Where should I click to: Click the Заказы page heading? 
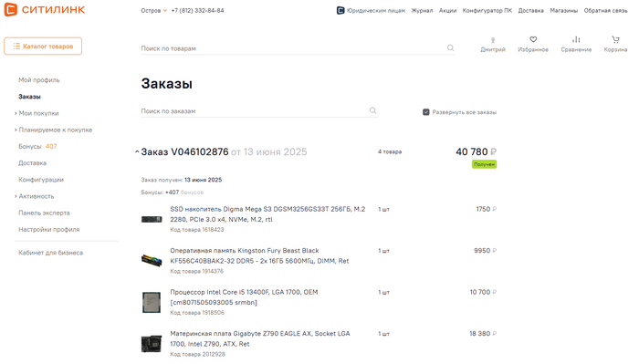click(x=167, y=83)
